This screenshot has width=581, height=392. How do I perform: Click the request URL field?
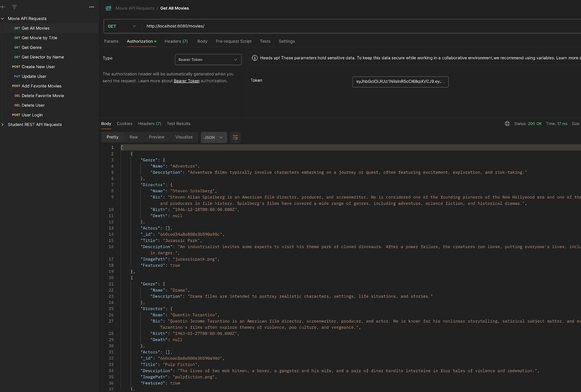361,26
